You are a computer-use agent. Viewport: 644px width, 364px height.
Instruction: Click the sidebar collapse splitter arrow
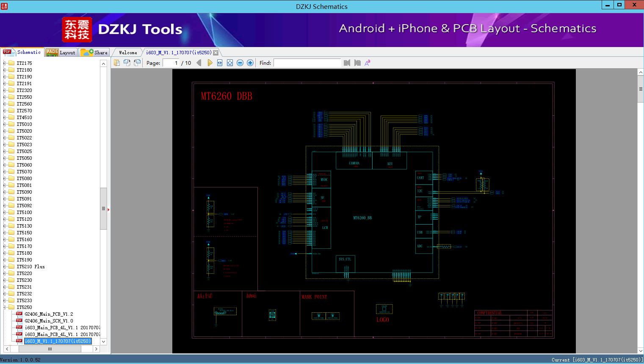(x=108, y=209)
